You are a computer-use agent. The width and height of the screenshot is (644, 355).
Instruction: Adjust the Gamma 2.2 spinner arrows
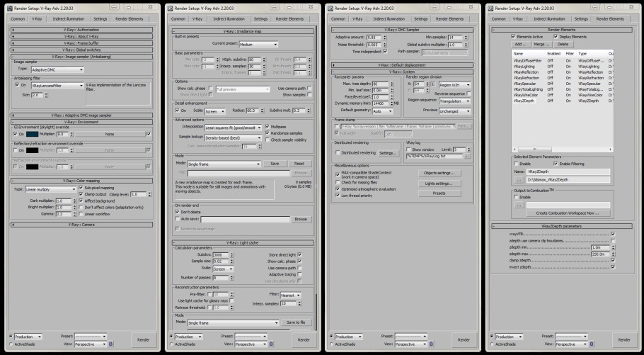tap(75, 214)
